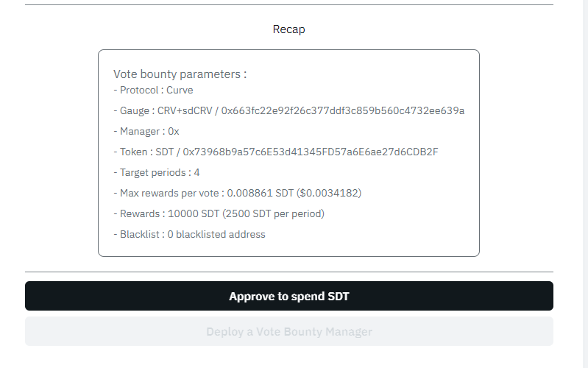Click the ($0.0034182) dollar value
This screenshot has width=588, height=368.
(328, 193)
